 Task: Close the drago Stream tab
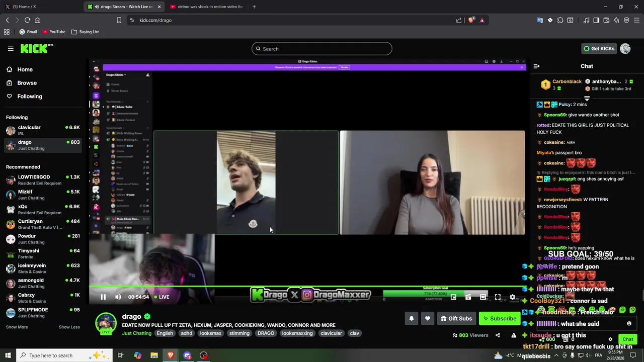[x=159, y=7]
